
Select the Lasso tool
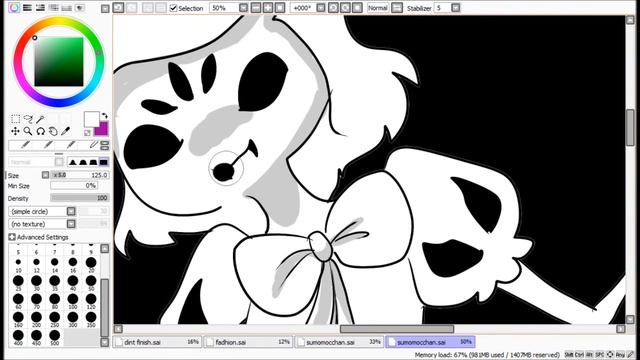point(28,119)
